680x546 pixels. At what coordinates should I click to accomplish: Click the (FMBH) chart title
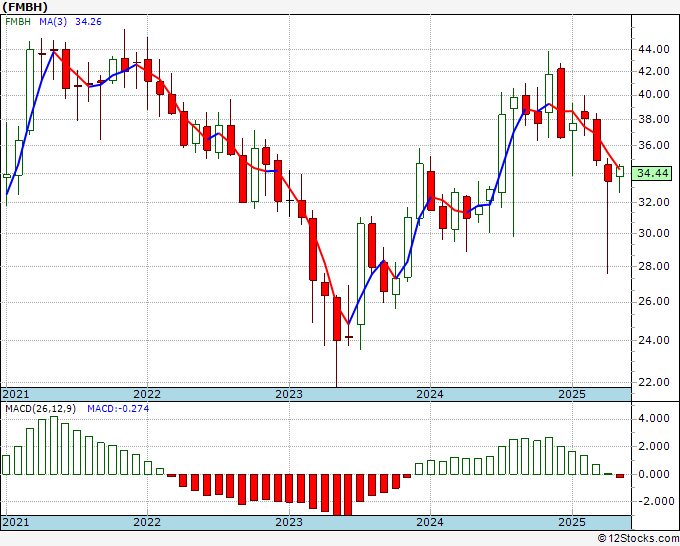(25, 7)
